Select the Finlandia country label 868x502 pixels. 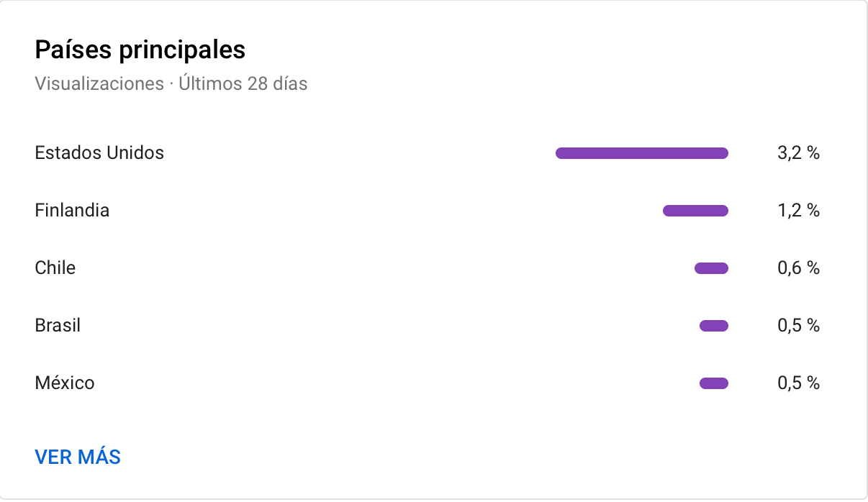tap(72, 211)
